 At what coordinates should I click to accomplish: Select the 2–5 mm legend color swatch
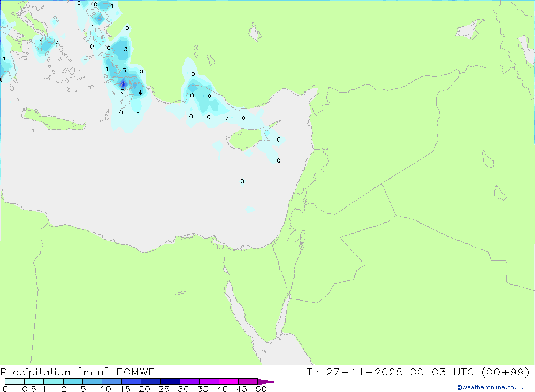[x=73, y=381]
